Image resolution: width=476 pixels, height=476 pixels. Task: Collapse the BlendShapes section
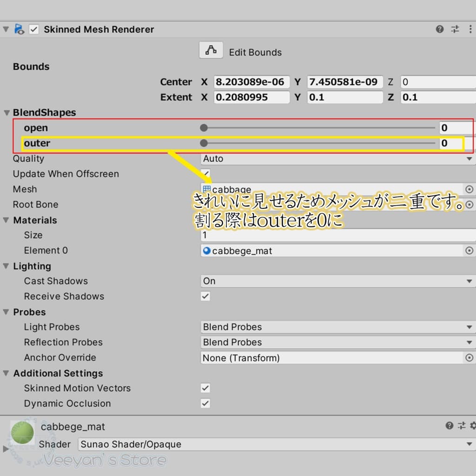tap(7, 112)
